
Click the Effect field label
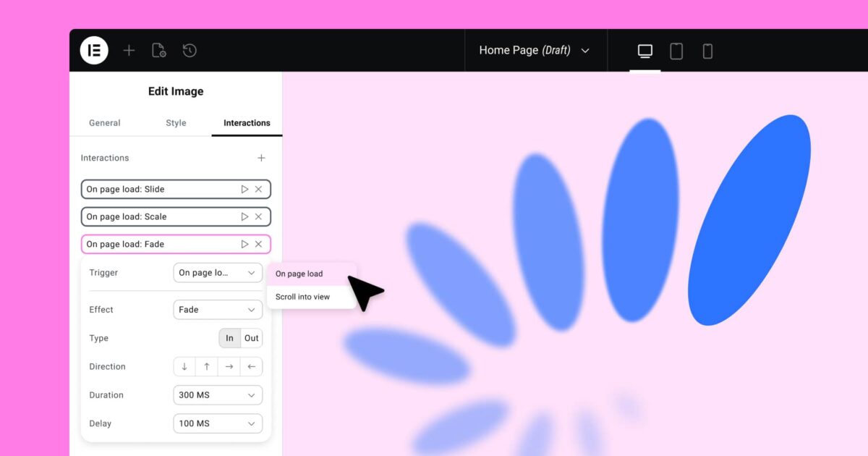click(x=101, y=310)
